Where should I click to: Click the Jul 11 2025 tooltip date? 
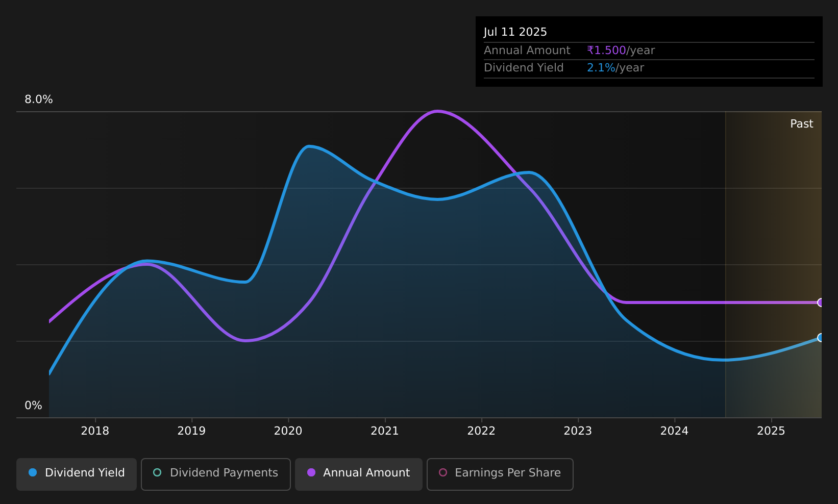coord(515,32)
